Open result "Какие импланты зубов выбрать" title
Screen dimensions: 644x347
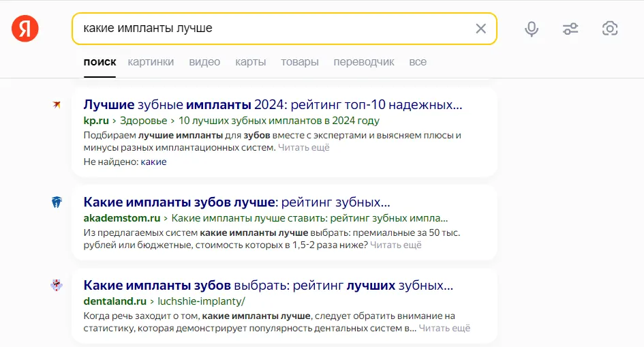pos(269,285)
